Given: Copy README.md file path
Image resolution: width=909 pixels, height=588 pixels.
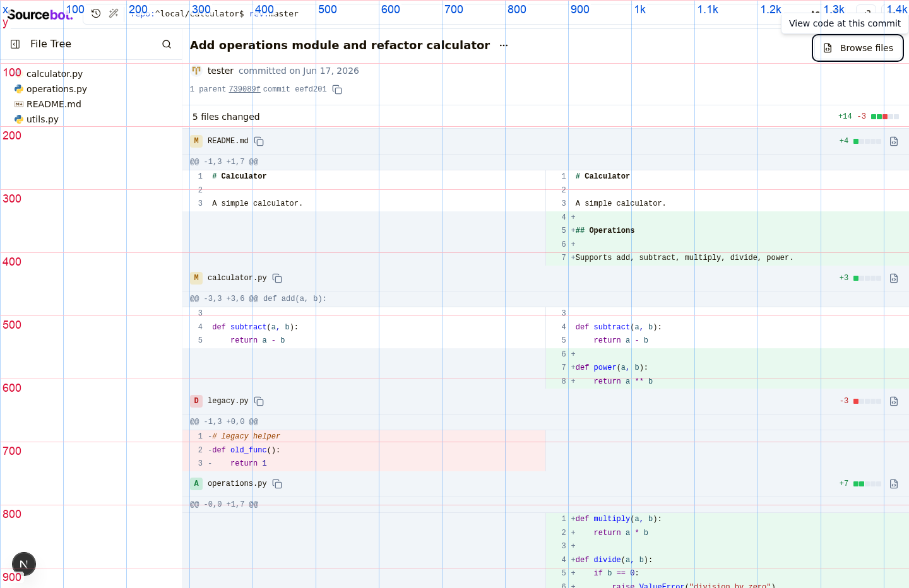Looking at the screenshot, I should point(259,141).
